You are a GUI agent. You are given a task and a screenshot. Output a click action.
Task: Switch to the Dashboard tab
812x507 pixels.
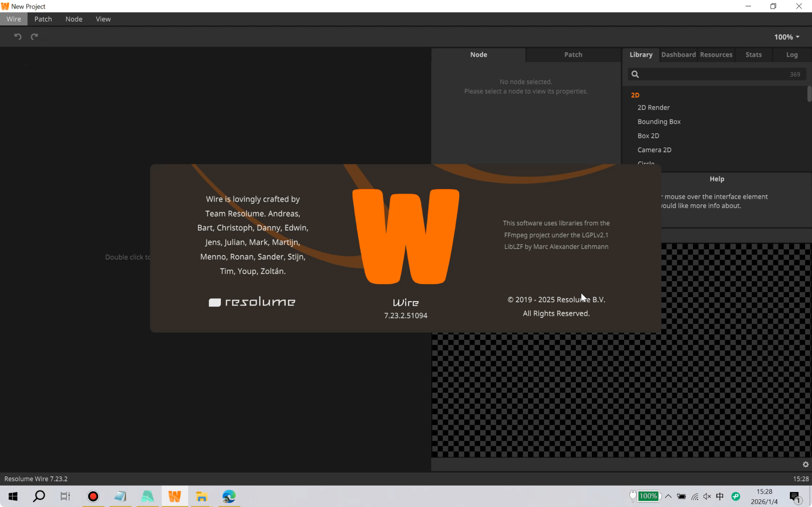678,55
